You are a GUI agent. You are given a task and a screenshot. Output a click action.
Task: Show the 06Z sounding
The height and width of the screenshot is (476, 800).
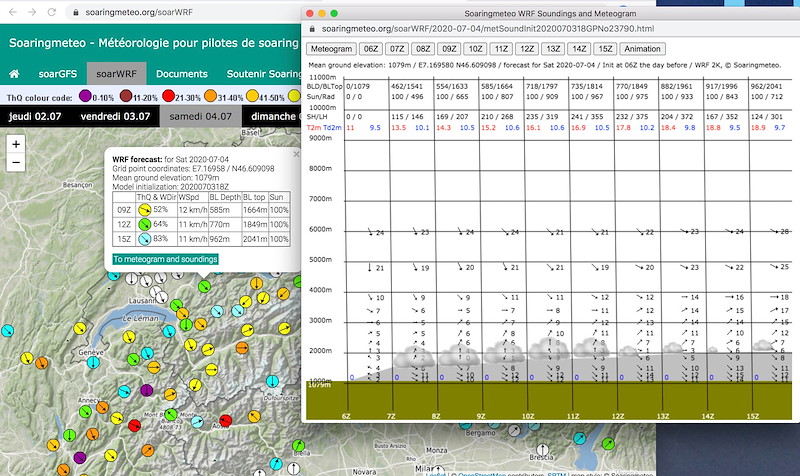coord(371,49)
